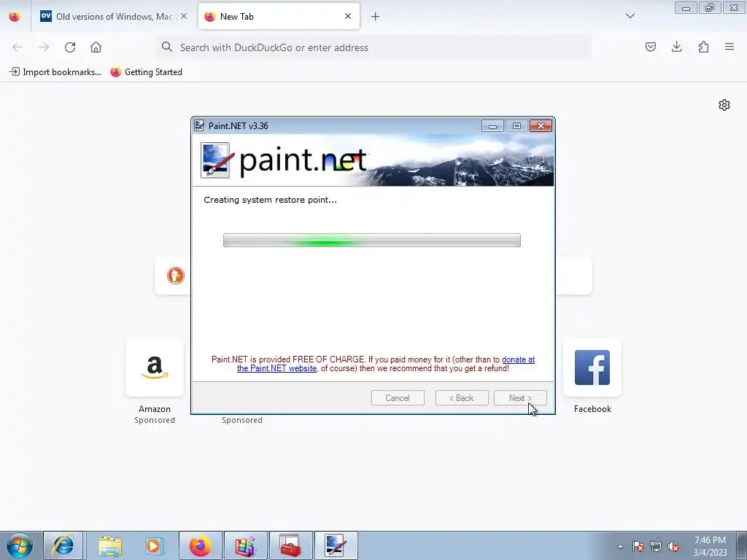Image resolution: width=747 pixels, height=560 pixels.
Task: Show hidden system tray icons arrow
Action: [620, 546]
